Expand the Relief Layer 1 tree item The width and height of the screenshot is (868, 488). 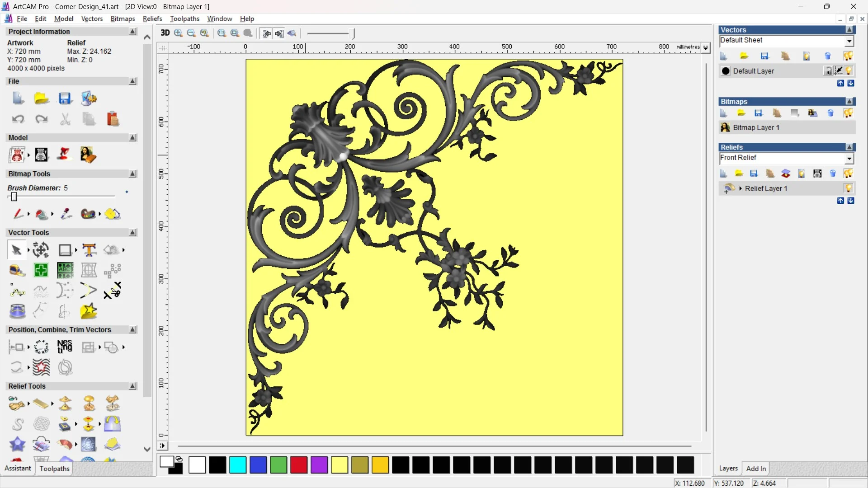(741, 188)
